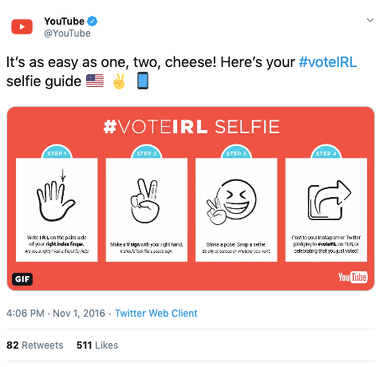379x367 pixels.
Task: Open the #voteIRL hashtag link
Action: tap(328, 62)
